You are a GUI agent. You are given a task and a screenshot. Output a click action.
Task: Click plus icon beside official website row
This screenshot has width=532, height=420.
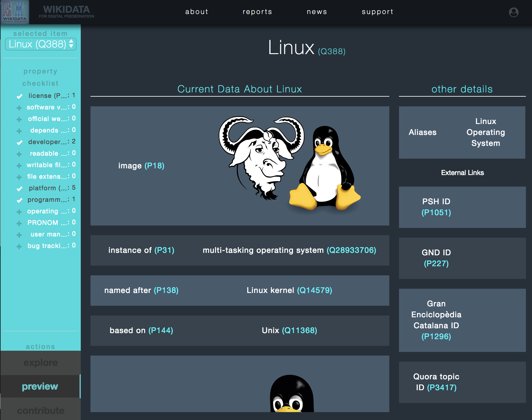pyautogui.click(x=19, y=119)
